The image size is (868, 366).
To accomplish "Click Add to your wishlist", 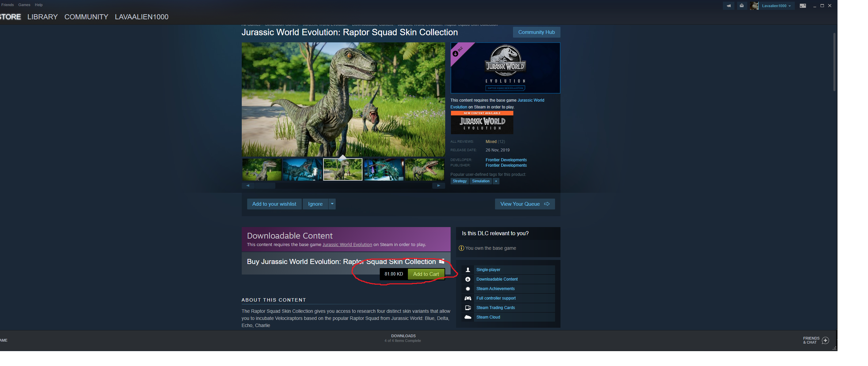I will (274, 204).
